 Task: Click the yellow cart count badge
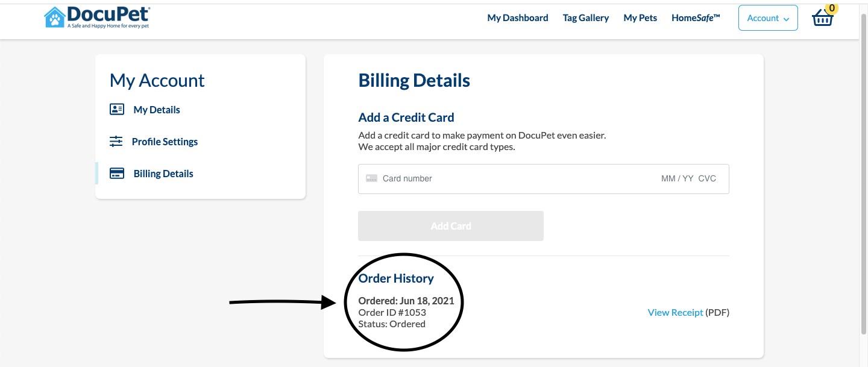point(832,8)
